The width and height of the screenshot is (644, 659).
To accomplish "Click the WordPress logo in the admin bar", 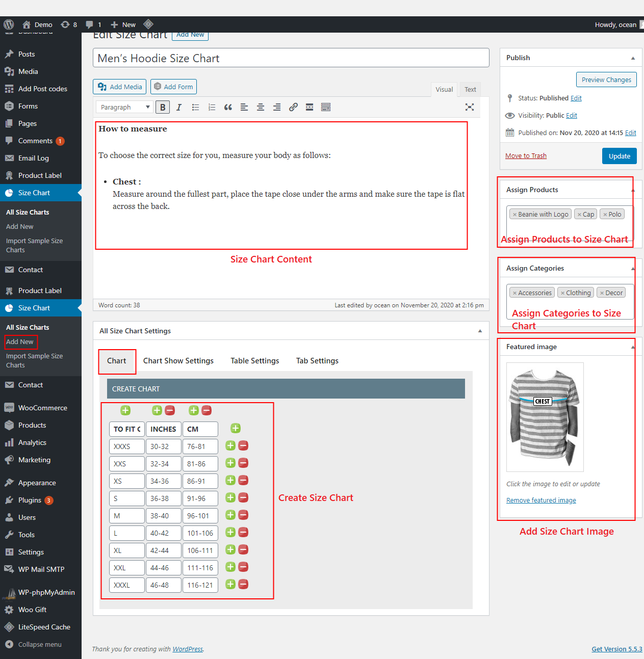I will [8, 24].
